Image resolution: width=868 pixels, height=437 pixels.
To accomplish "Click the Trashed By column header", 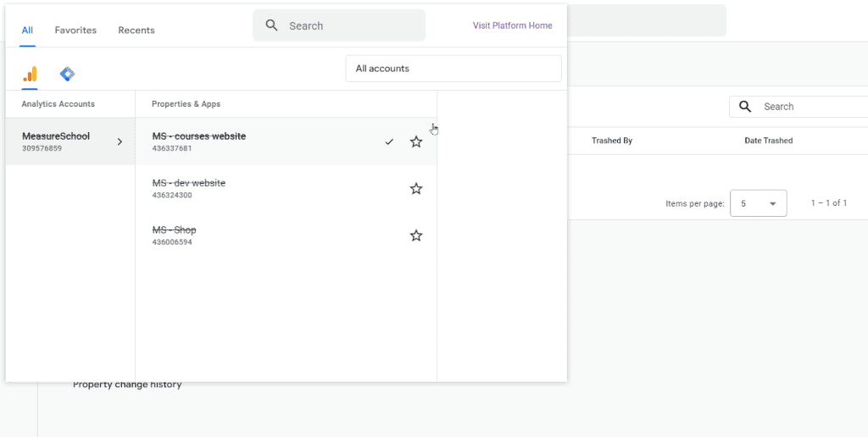I will 612,141.
